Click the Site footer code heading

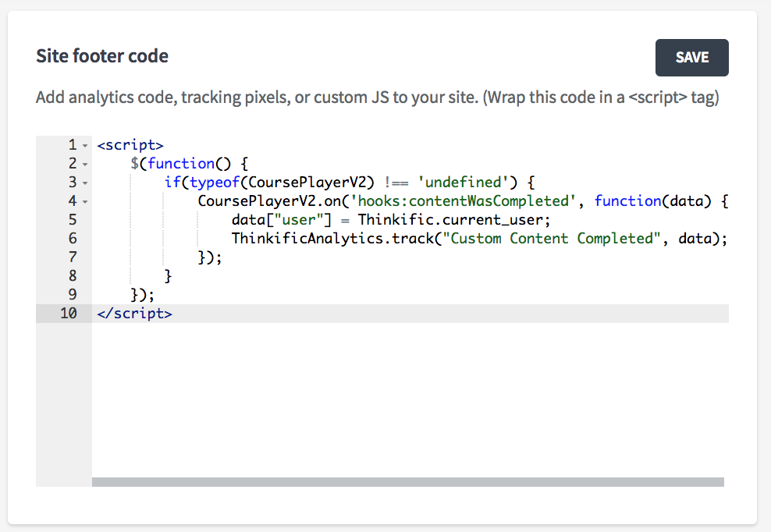(x=102, y=56)
